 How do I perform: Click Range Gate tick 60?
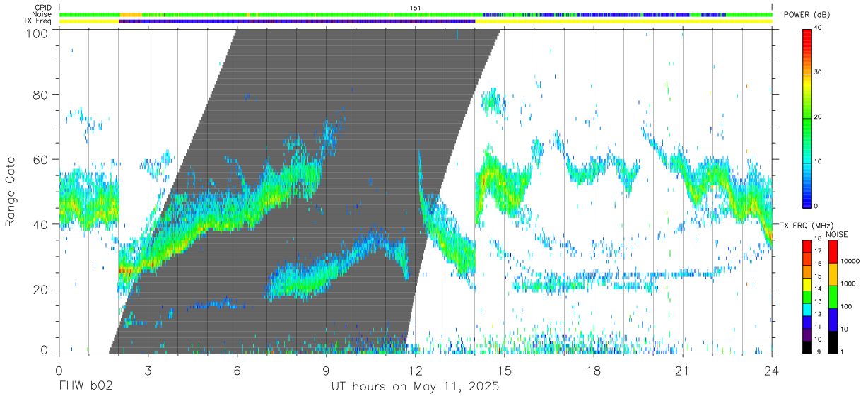(41, 159)
